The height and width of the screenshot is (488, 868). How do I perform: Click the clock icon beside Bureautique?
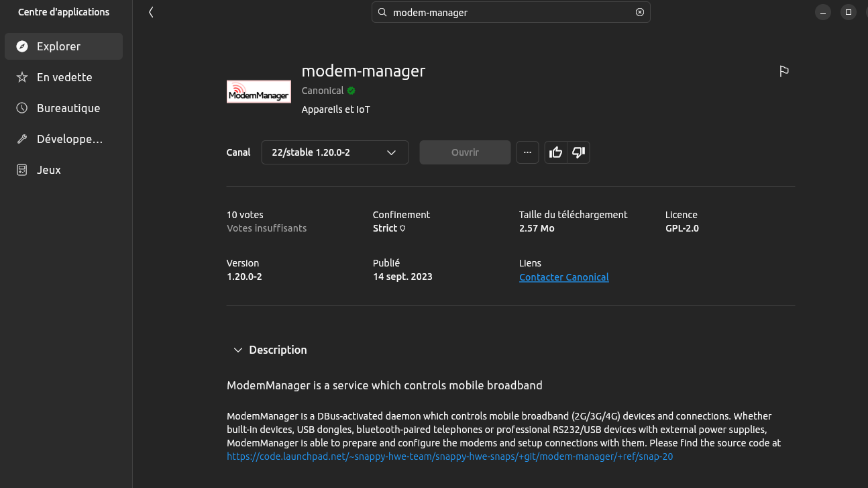click(22, 108)
